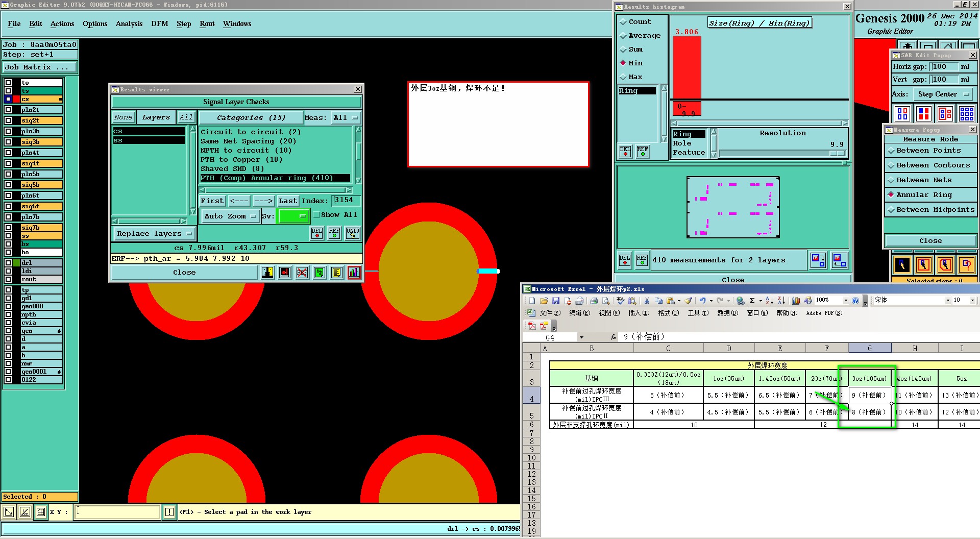Click Excel AutoSum sigma icon

click(x=752, y=301)
